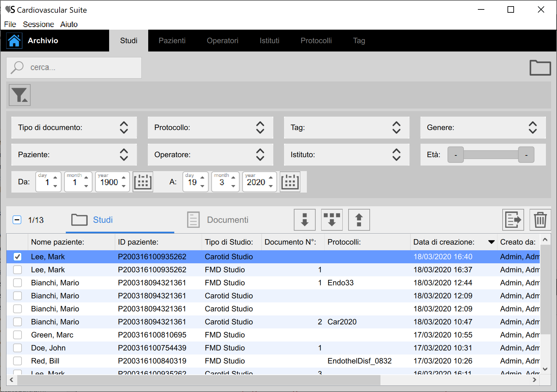Expand the Genere filter dropdown
The image size is (557, 392).
pos(532,128)
